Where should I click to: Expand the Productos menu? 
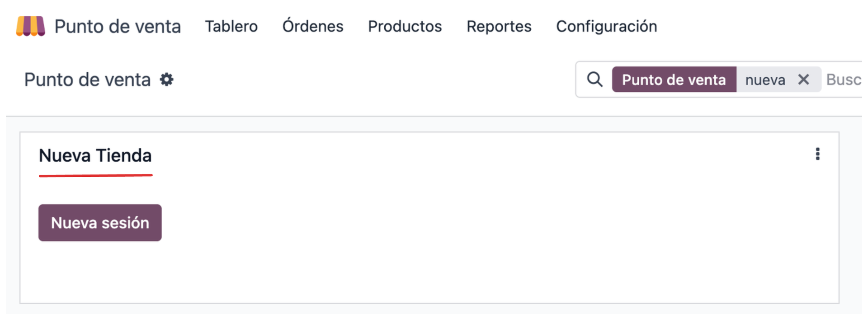click(x=405, y=26)
